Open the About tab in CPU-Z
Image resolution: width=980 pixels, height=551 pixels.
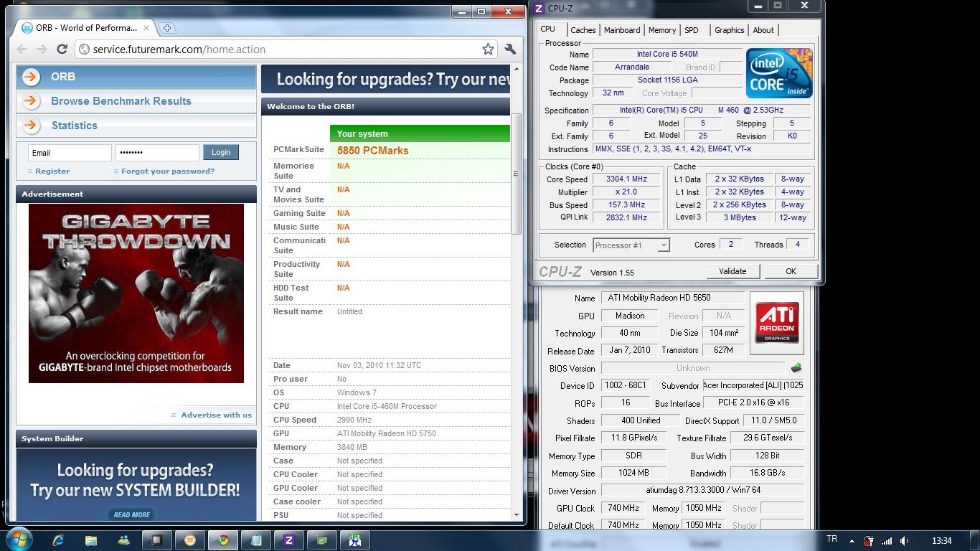coord(763,30)
